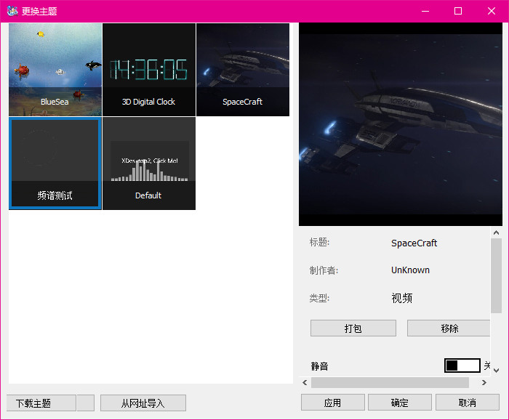The width and height of the screenshot is (509, 420).
Task: Toggle the 静音 mute switch
Action: 462,365
